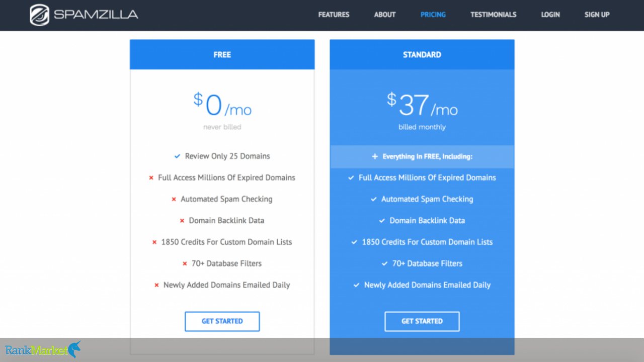The height and width of the screenshot is (362, 644).
Task: Click the SPAMZILLA brand name text
Action: pos(96,15)
